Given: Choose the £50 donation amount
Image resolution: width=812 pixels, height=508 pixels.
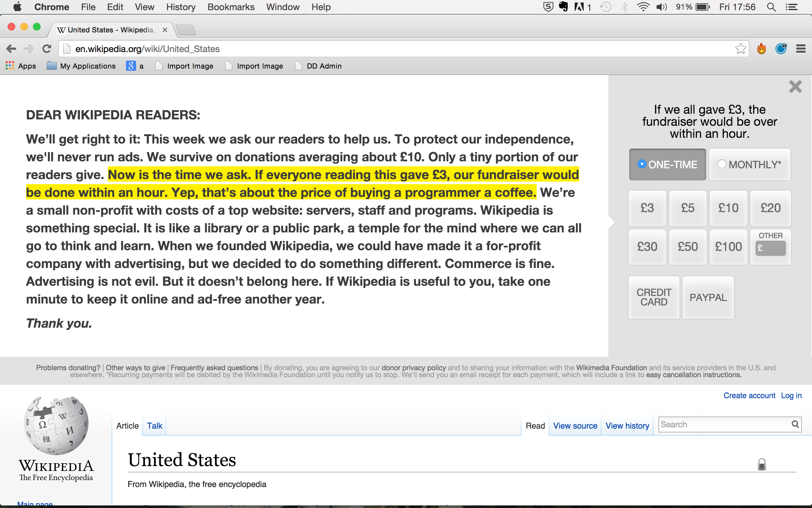Looking at the screenshot, I should pyautogui.click(x=688, y=247).
